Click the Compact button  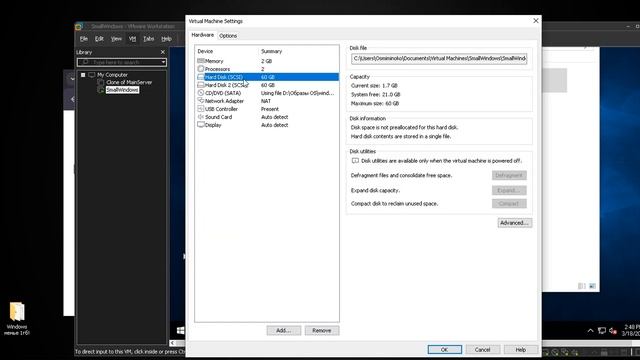coord(509,203)
